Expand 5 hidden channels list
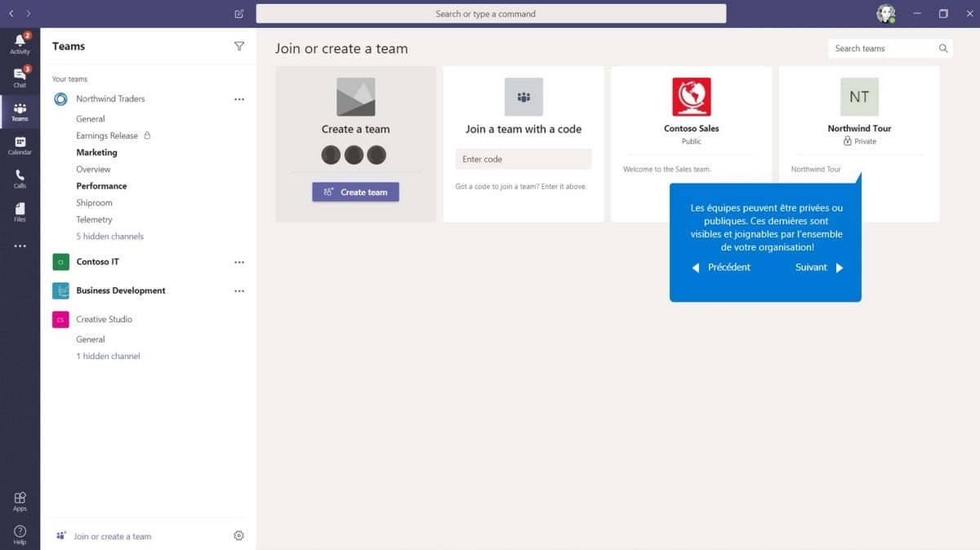Viewport: 980px width, 550px height. [x=109, y=237]
